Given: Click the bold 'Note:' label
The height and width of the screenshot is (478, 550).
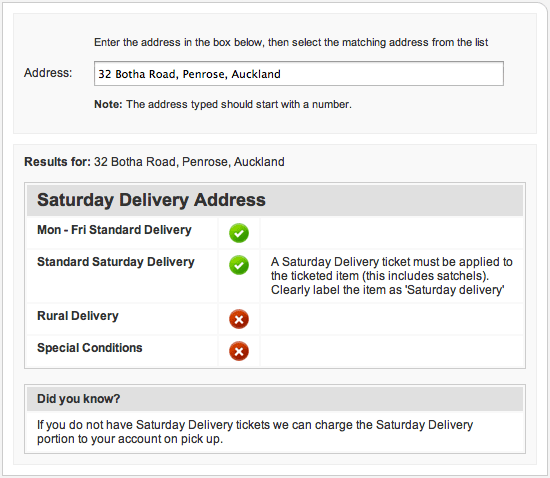Looking at the screenshot, I should 108,105.
